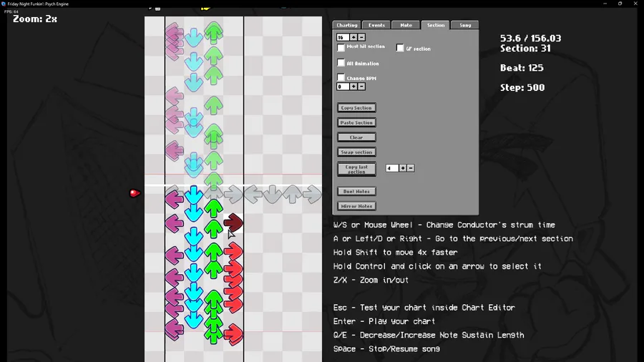The height and width of the screenshot is (362, 644).
Task: Open the Charting tab
Action: [347, 25]
